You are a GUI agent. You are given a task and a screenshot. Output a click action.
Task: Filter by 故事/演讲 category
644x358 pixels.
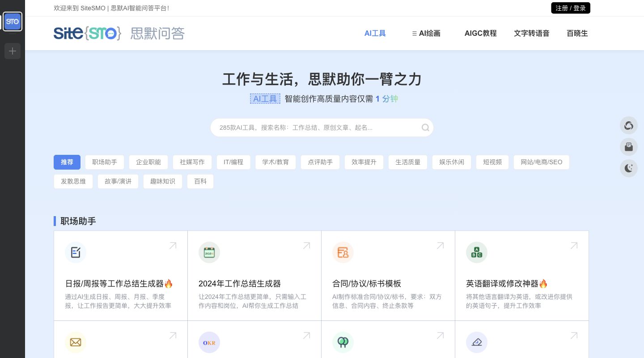click(x=118, y=181)
